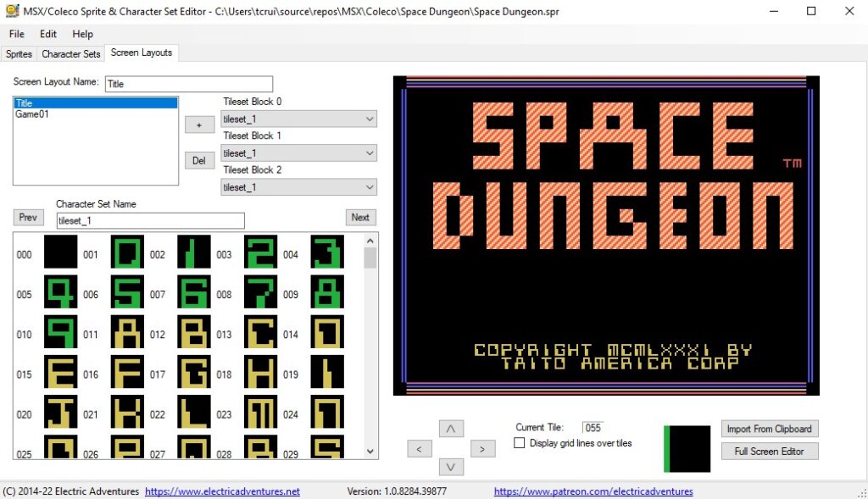The height and width of the screenshot is (499, 868).
Task: Choose tile 006 showing green digit 5
Action: click(127, 291)
